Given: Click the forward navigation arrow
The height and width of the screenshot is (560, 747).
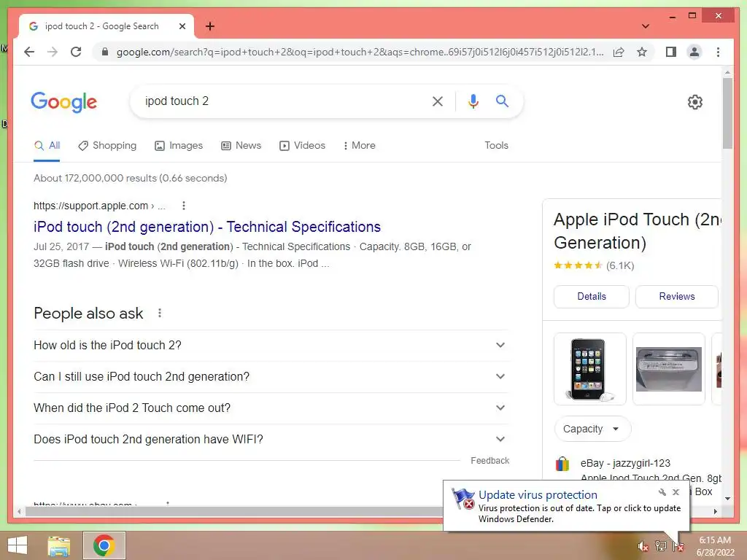Looking at the screenshot, I should [x=53, y=52].
